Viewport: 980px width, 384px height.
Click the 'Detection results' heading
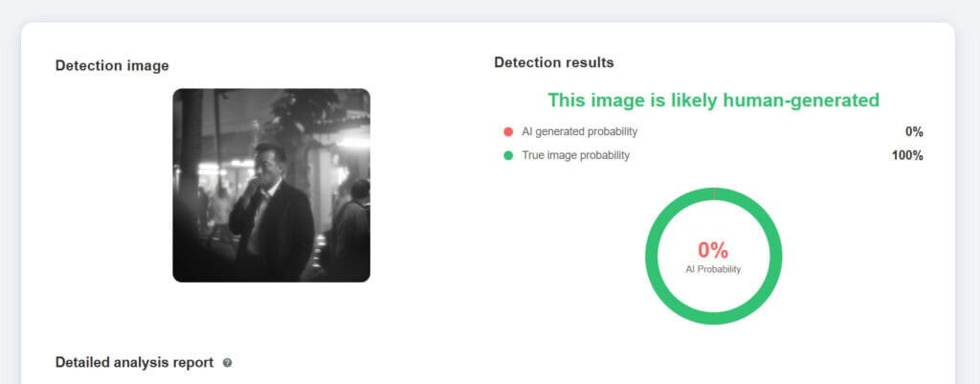click(x=553, y=63)
